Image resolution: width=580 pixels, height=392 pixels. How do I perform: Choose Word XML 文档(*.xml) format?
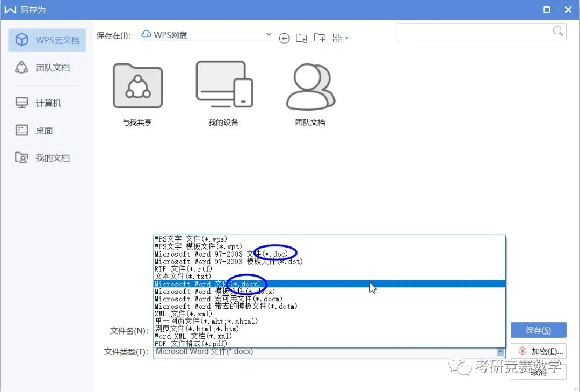pyautogui.click(x=329, y=336)
